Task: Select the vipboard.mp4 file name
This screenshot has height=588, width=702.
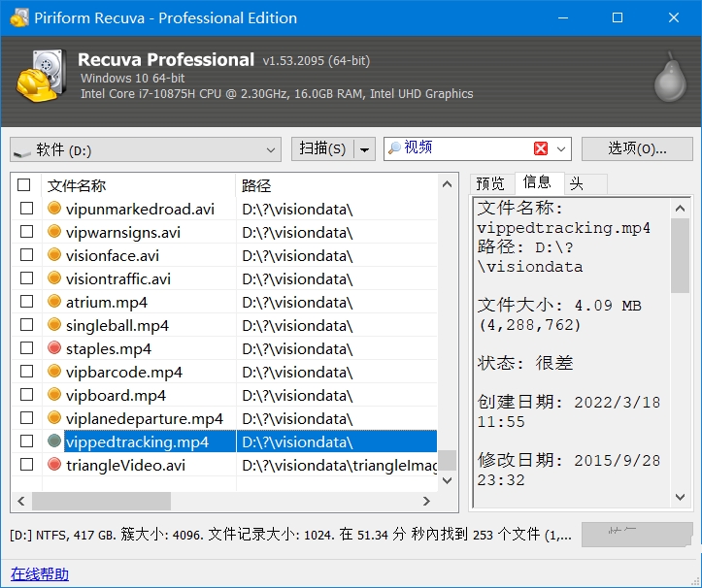Action: pos(116,395)
